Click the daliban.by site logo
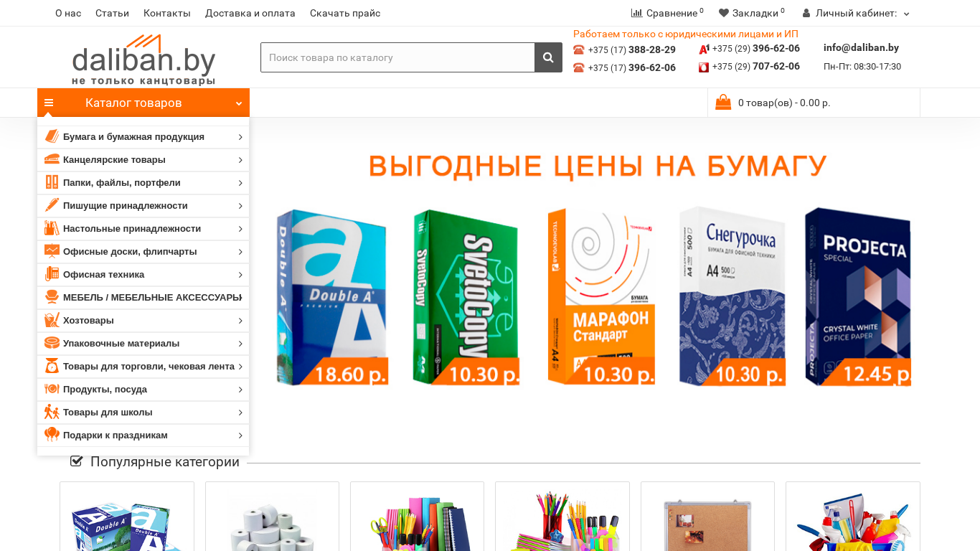The width and height of the screenshot is (980, 551). [143, 60]
